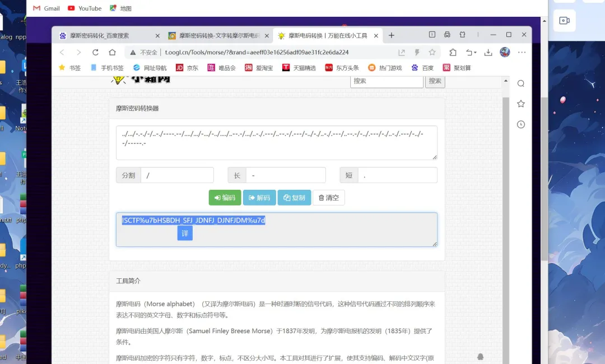Open the sidebar history clock icon
This screenshot has height=364, width=605.
(521, 124)
